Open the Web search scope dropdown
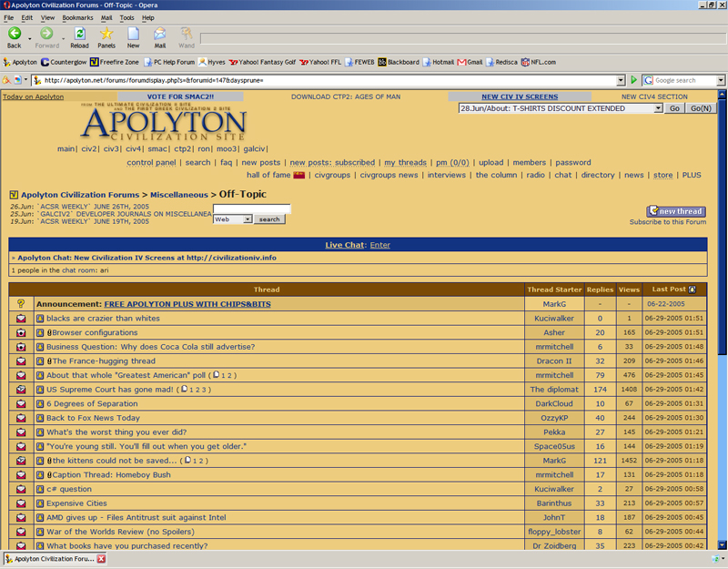This screenshot has width=728, height=569. tap(248, 219)
